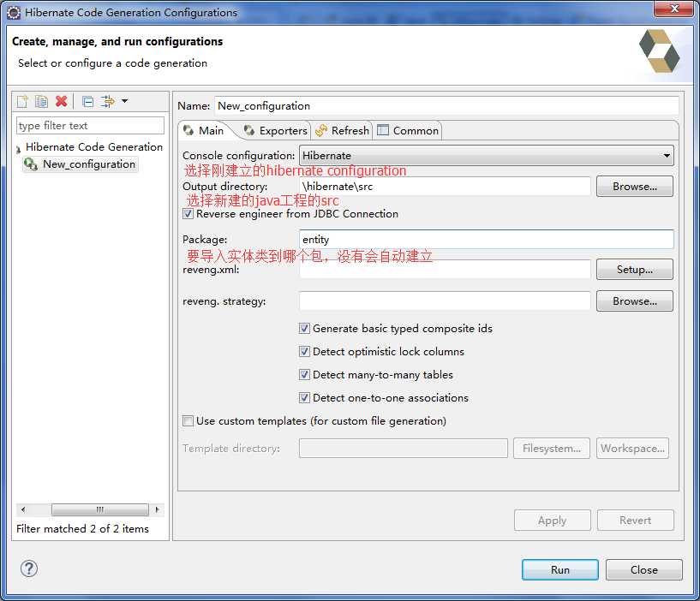Viewport: 700px width, 601px height.
Task: Enable Use custom templates checkbox
Action: point(188,420)
